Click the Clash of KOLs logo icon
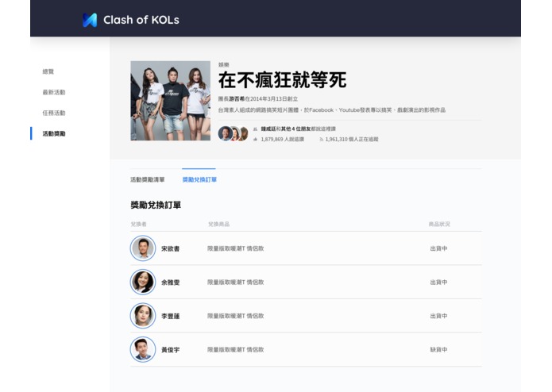Viewport: 552px width, 392px height. (x=90, y=20)
